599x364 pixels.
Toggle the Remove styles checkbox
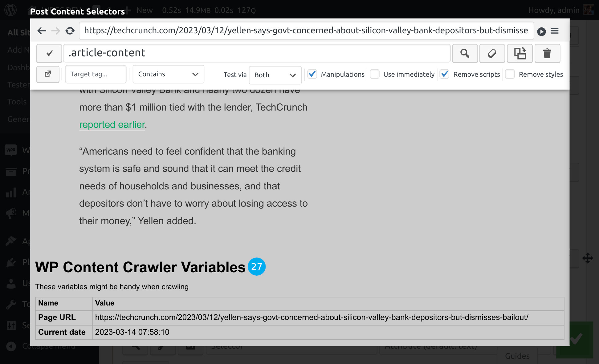click(x=511, y=75)
